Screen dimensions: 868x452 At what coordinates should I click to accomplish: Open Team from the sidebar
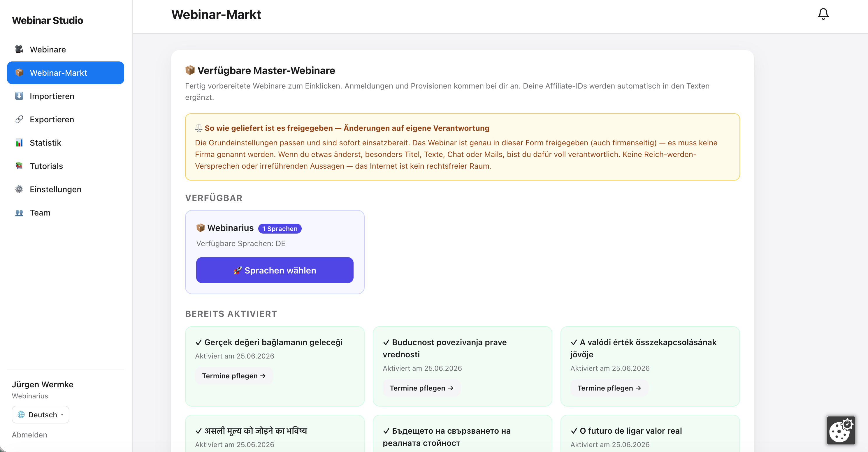click(x=65, y=213)
